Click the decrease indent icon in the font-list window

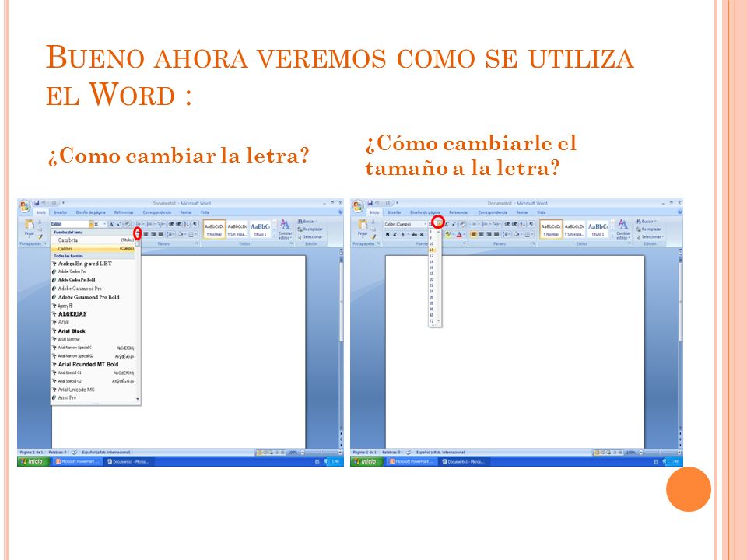pyautogui.click(x=171, y=224)
